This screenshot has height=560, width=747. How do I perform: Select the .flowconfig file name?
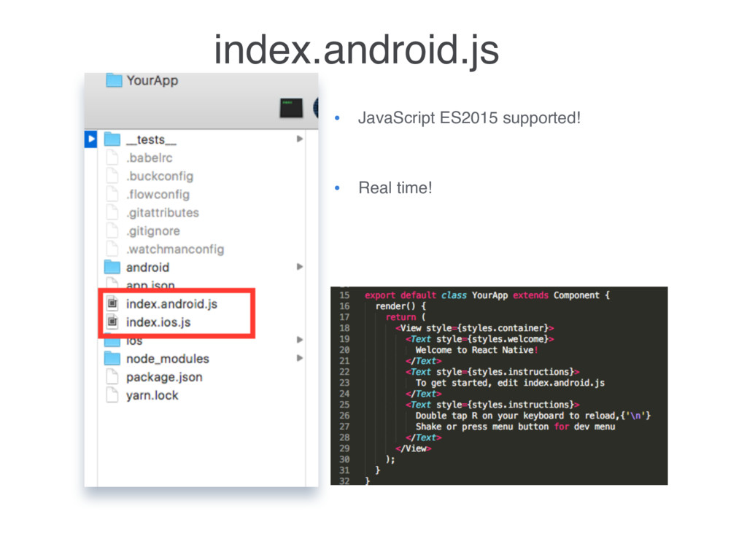coord(158,194)
